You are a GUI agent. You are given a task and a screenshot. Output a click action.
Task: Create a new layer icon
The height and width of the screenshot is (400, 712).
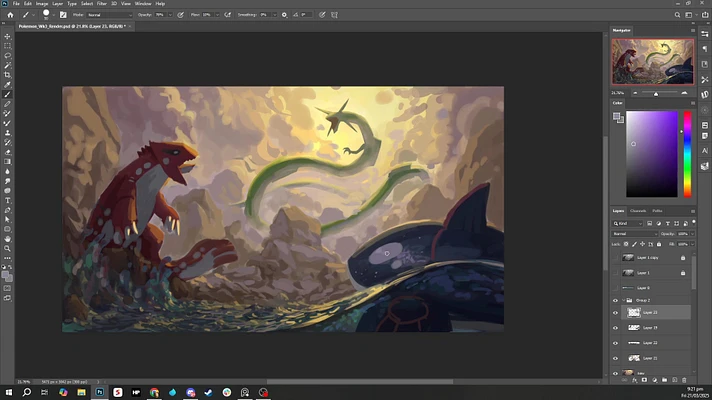point(674,380)
